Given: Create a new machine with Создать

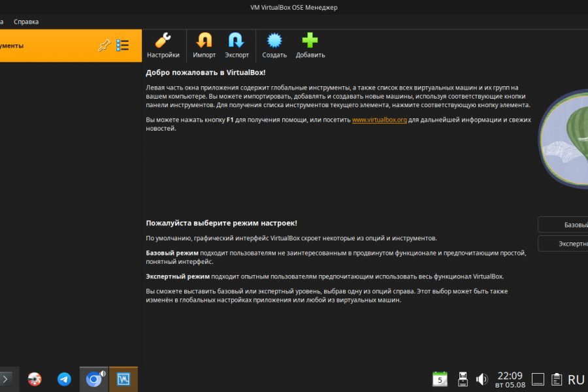Looking at the screenshot, I should tap(274, 45).
